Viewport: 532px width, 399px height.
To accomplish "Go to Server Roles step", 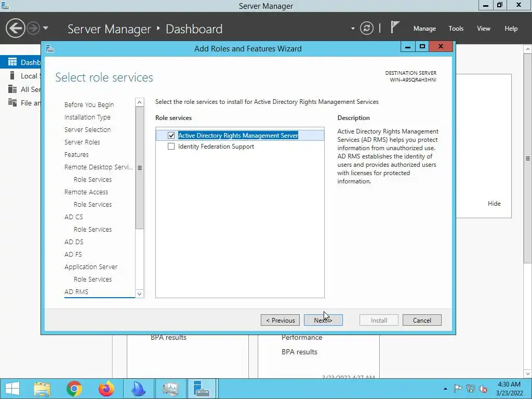I will pyautogui.click(x=82, y=142).
